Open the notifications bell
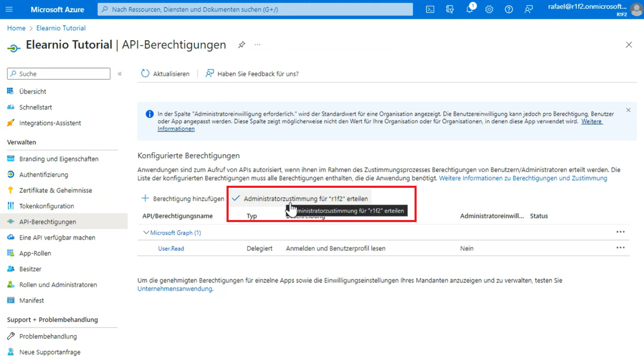Image resolution: width=644 pixels, height=360 pixels. pyautogui.click(x=470, y=9)
